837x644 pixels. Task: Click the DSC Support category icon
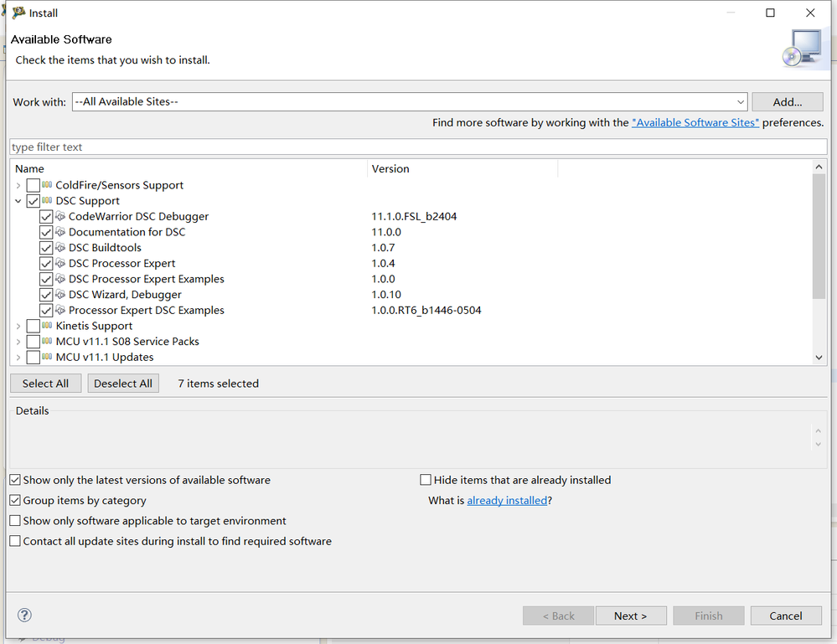[x=48, y=201]
